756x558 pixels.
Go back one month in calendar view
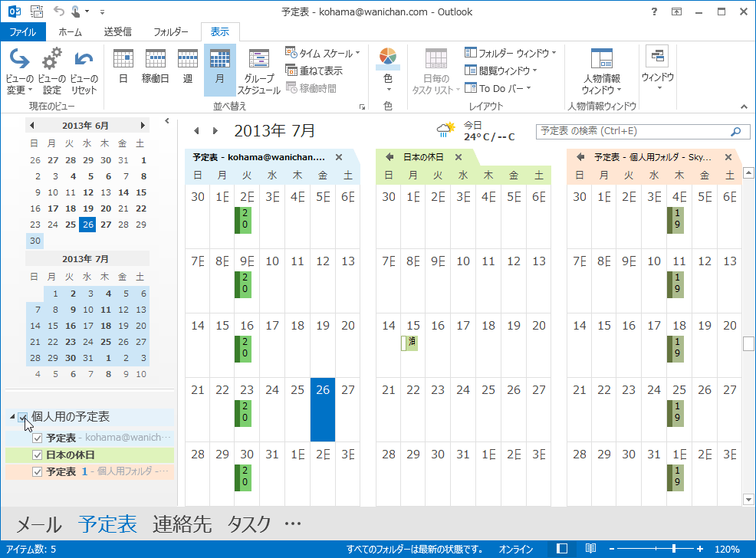[x=196, y=130]
